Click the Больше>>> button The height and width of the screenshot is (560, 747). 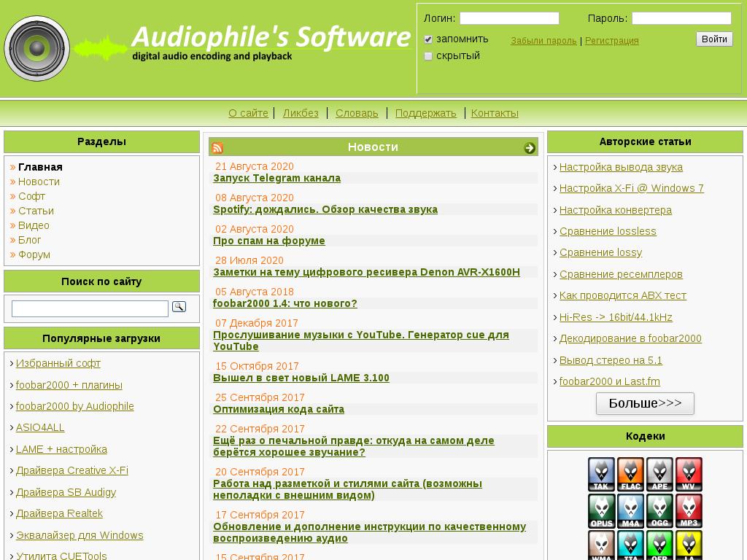pos(645,403)
